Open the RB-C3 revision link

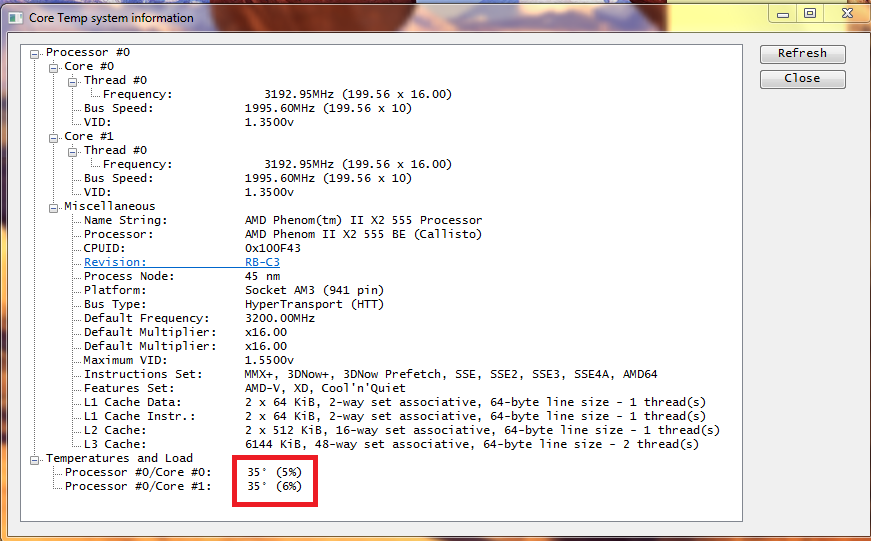click(x=262, y=262)
